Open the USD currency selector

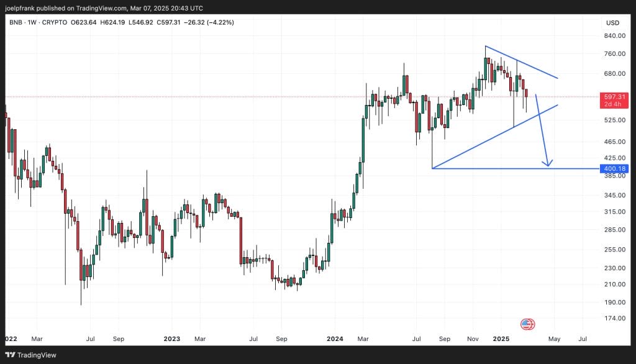612,23
